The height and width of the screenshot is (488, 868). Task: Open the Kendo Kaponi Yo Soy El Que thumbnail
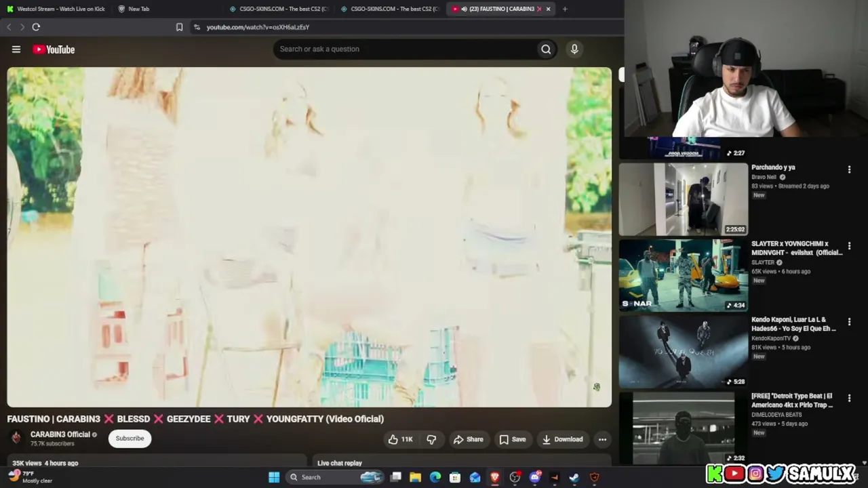[x=684, y=351]
